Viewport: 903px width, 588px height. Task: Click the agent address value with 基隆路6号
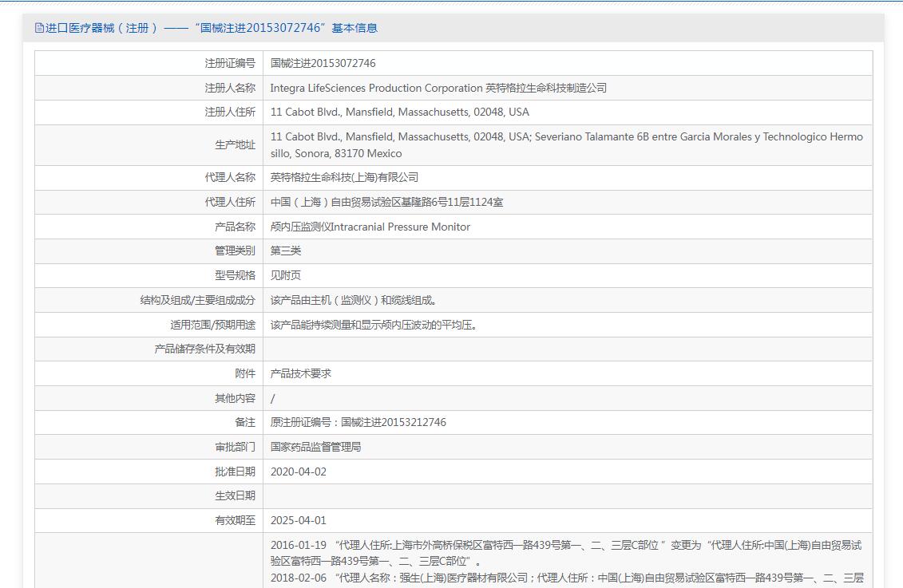(x=386, y=202)
